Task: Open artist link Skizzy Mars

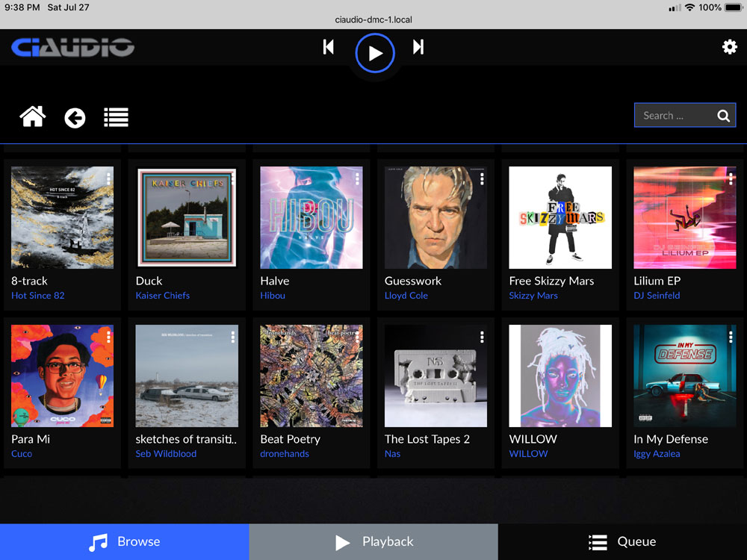Action: [x=533, y=296]
